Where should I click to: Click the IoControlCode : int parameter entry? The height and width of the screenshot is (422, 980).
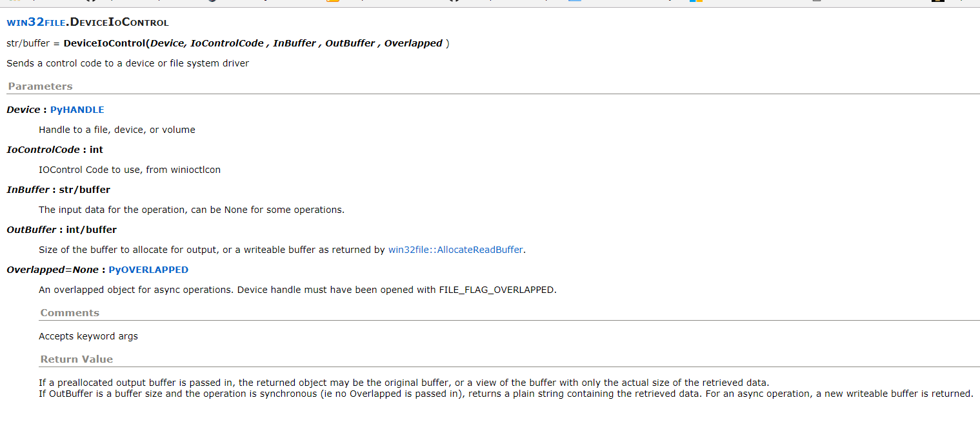pyautogui.click(x=55, y=150)
